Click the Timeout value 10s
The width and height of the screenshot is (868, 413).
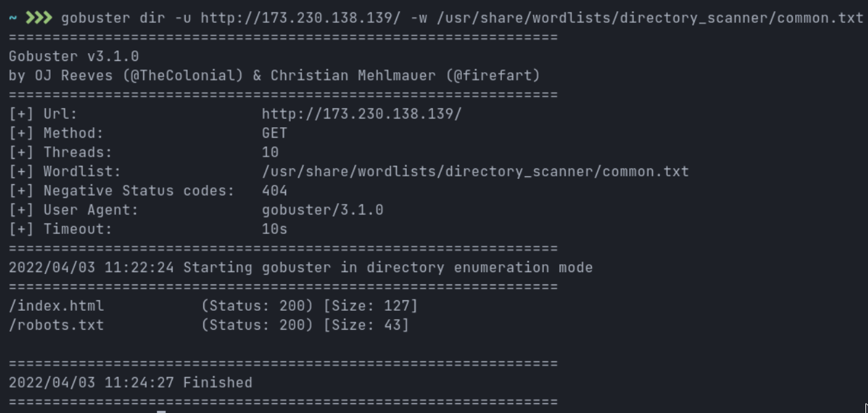274,229
